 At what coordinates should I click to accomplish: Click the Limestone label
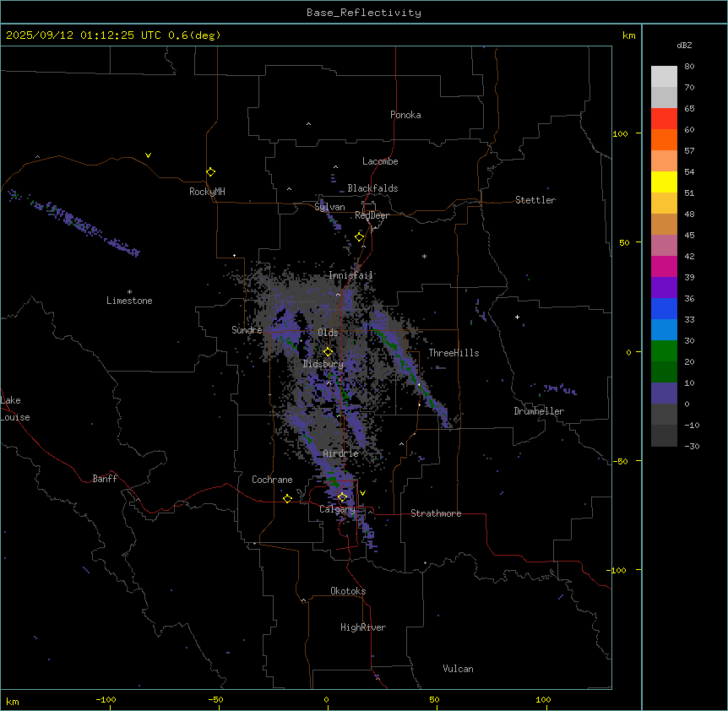(x=129, y=301)
